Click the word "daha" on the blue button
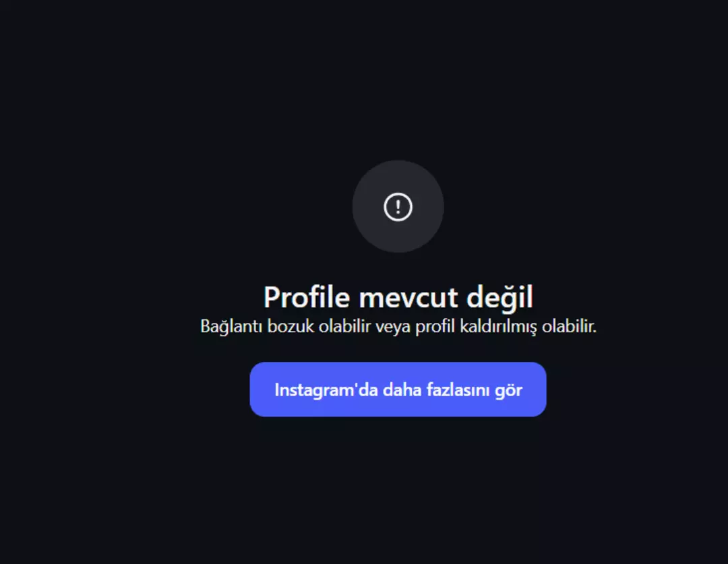Viewport: 728px width, 564px height. 402,390
